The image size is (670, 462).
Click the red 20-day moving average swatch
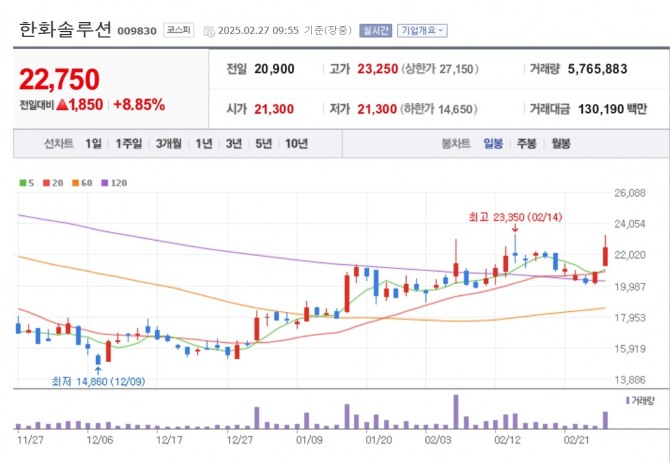click(47, 183)
